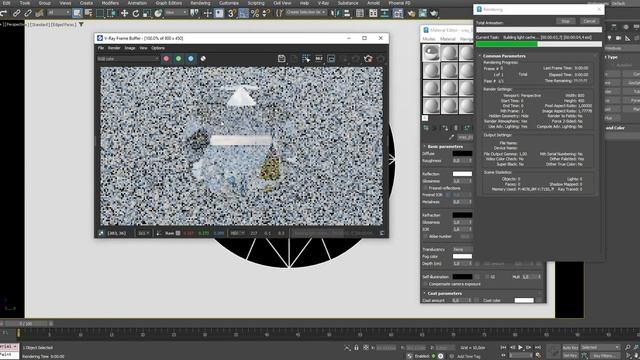The image size is (640, 360).
Task: Click the Cancel button in Rendering dialog
Action: tap(589, 21)
